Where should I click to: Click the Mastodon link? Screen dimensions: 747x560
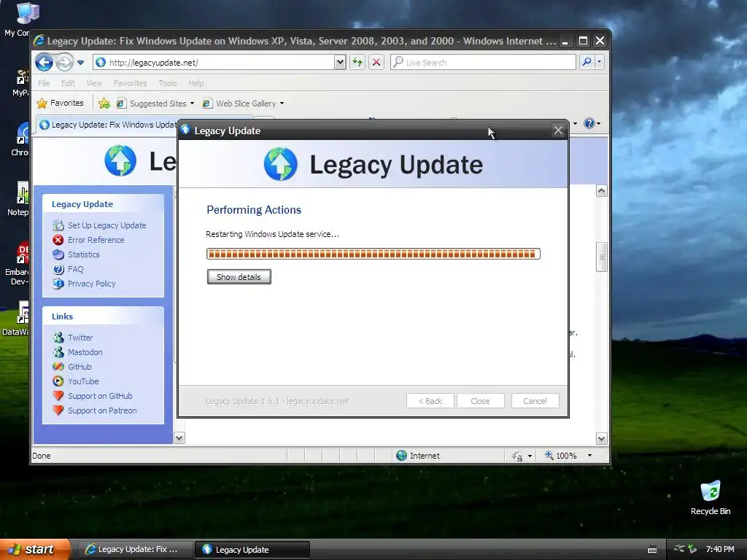click(85, 352)
